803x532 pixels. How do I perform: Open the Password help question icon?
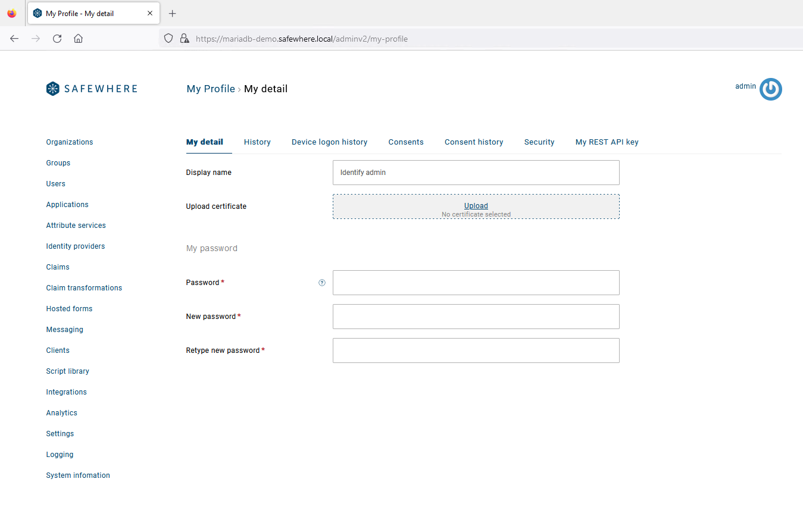(x=322, y=283)
